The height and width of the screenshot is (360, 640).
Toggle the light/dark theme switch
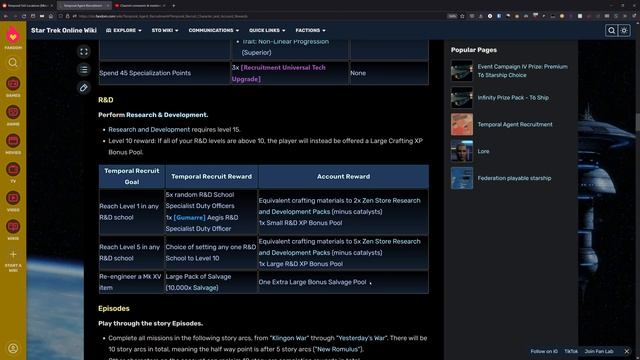point(624,31)
